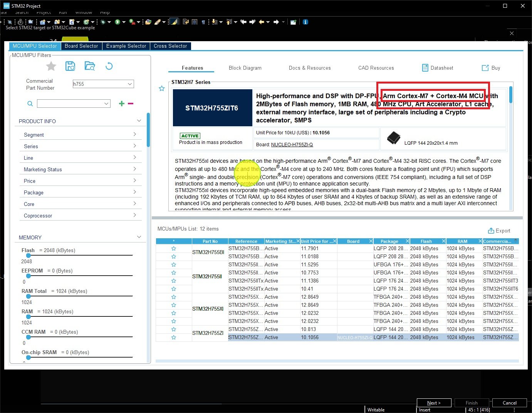Click the Export icon above the MCU list
The width and height of the screenshot is (532, 413).
(491, 231)
